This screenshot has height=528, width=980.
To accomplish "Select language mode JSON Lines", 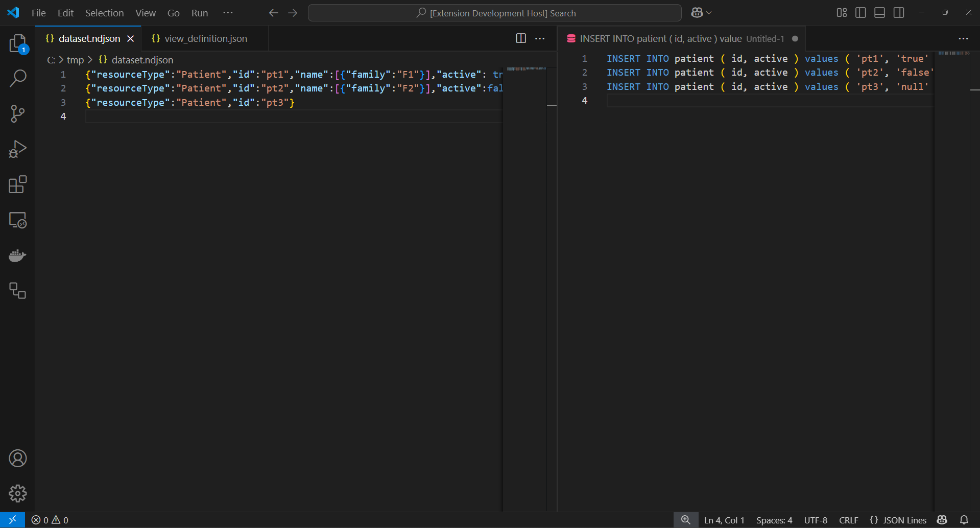I will [x=898, y=520].
